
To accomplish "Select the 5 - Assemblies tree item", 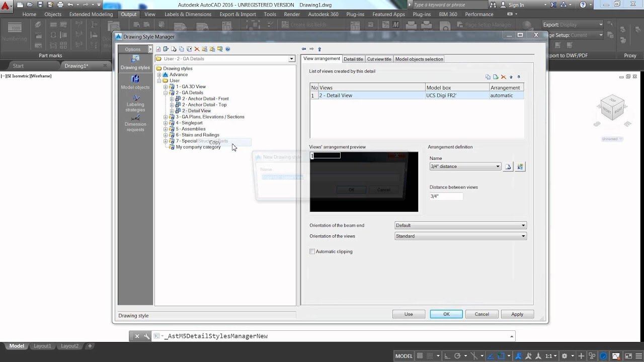I will (191, 129).
